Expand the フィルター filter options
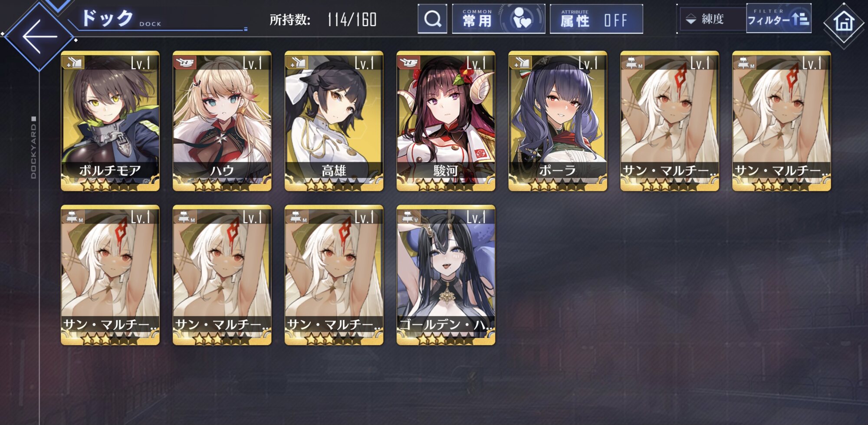Image resolution: width=868 pixels, height=425 pixels. [779, 18]
